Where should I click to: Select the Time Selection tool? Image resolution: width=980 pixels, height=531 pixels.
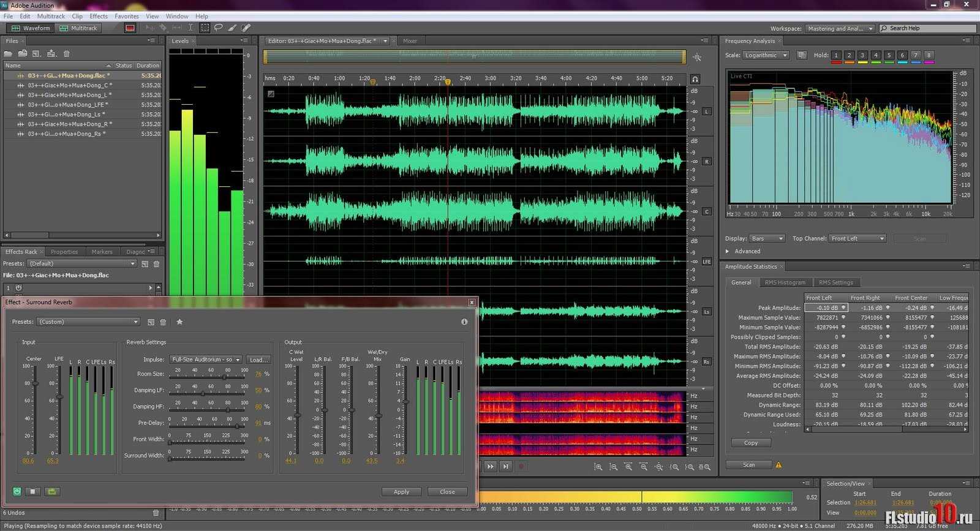[190, 28]
